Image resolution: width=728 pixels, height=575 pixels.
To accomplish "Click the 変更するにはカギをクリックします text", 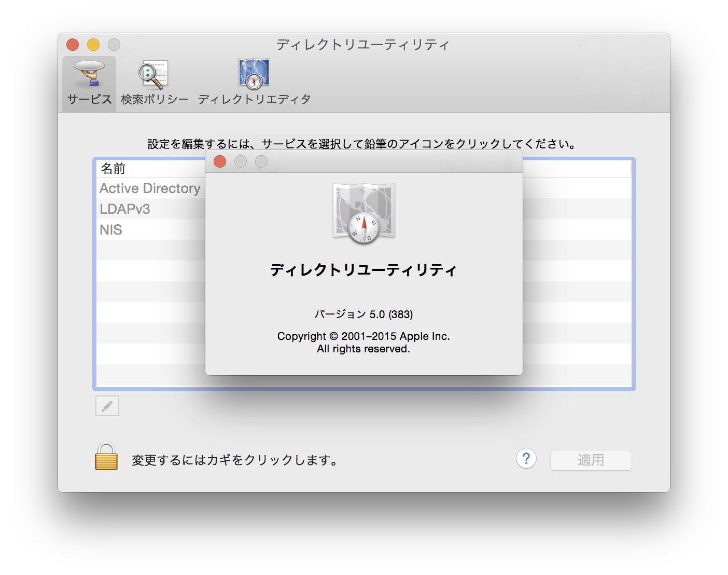I will [x=235, y=460].
